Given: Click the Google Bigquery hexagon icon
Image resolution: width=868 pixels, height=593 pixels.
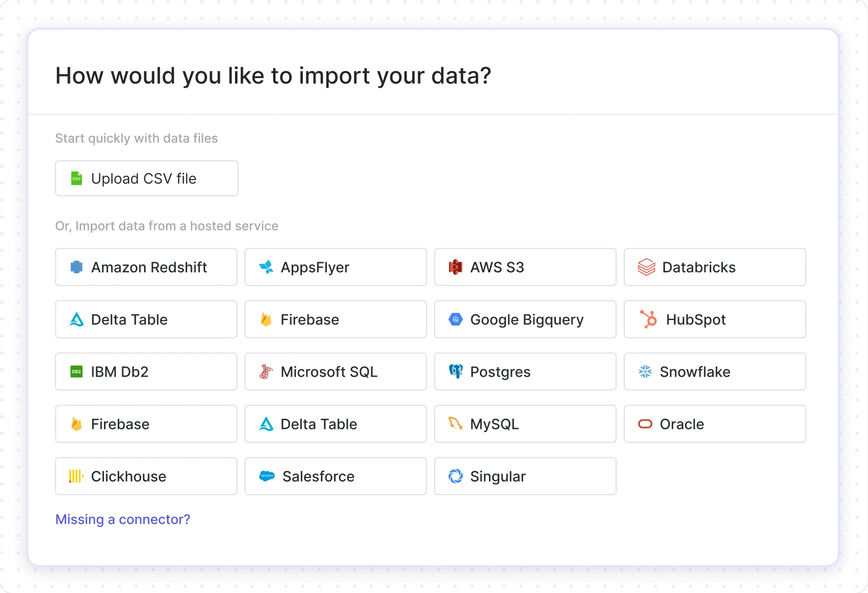Looking at the screenshot, I should coord(455,319).
